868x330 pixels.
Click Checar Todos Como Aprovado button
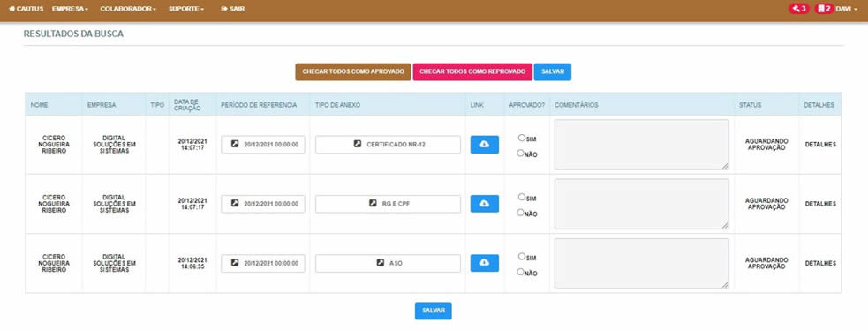coord(353,71)
